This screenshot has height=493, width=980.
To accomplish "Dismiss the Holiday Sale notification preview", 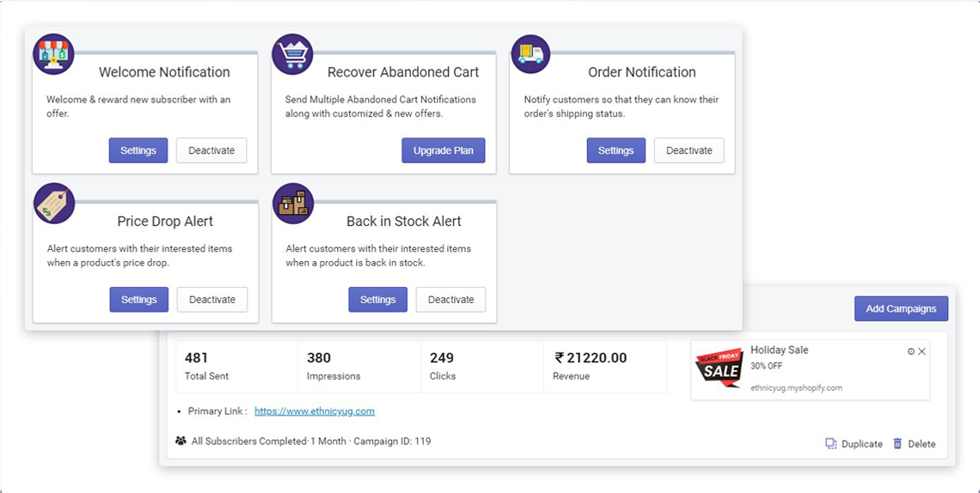I will 922,351.
